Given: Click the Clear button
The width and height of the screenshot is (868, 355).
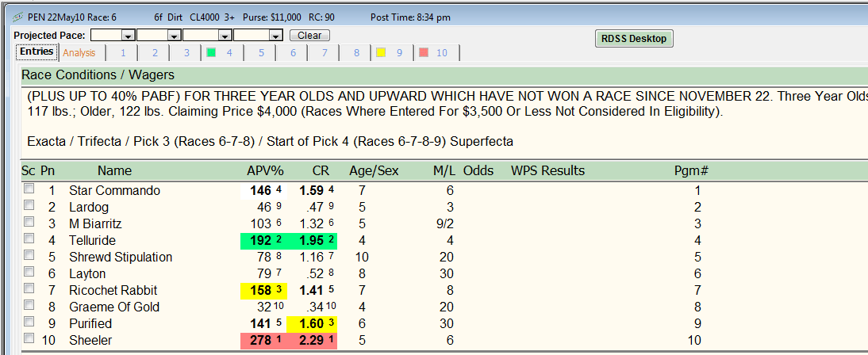Looking at the screenshot, I should click(x=309, y=36).
